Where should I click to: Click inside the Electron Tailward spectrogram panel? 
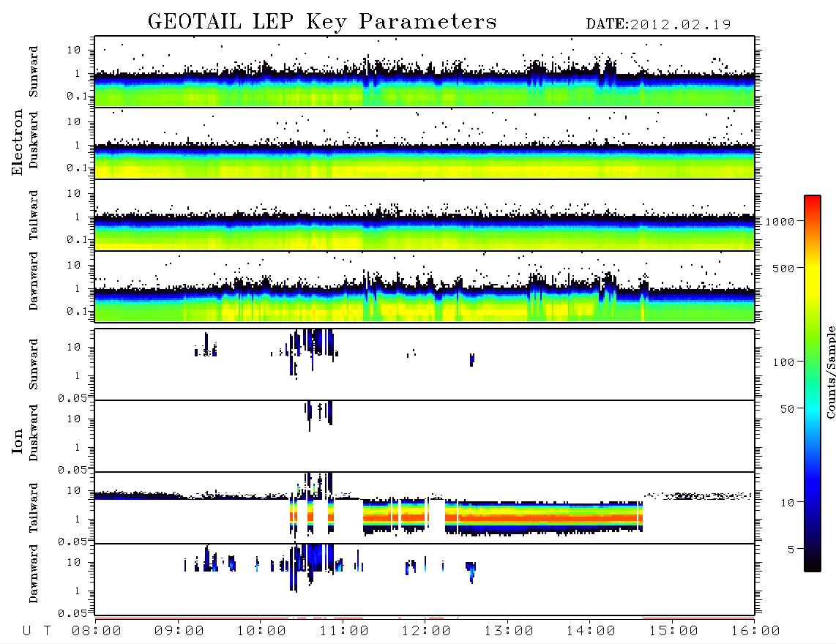(x=425, y=215)
